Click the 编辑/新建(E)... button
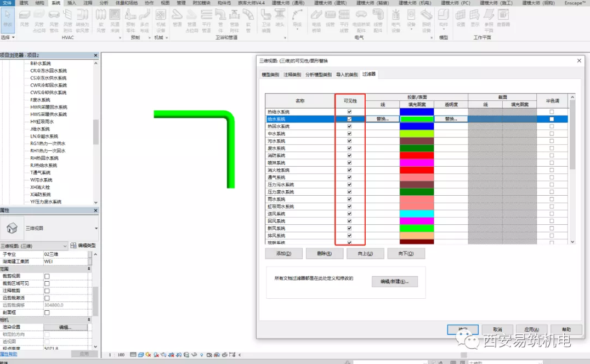The height and width of the screenshot is (364, 590). [394, 281]
